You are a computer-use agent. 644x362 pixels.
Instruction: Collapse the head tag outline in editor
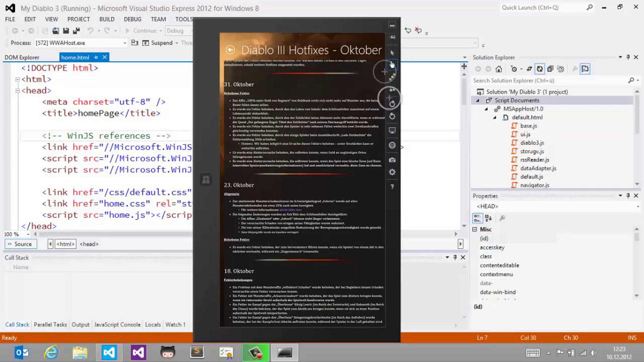click(x=17, y=91)
